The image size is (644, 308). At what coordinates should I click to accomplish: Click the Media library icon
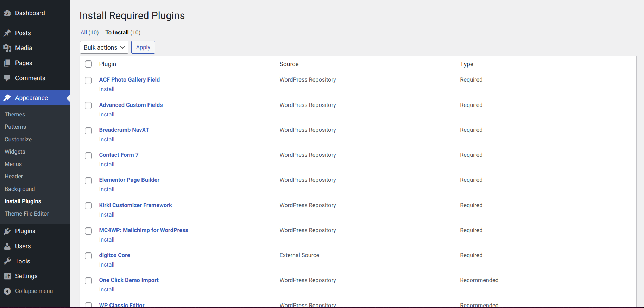[7, 48]
